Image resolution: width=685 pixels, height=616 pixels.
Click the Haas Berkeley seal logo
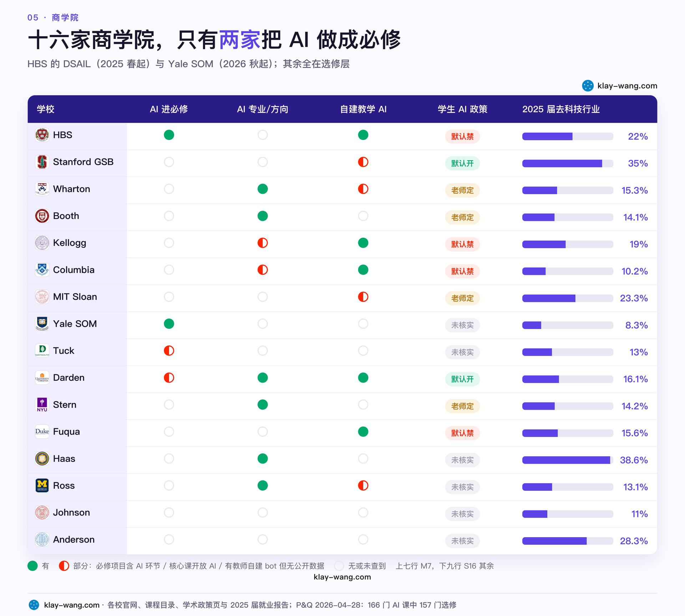pos(42,459)
